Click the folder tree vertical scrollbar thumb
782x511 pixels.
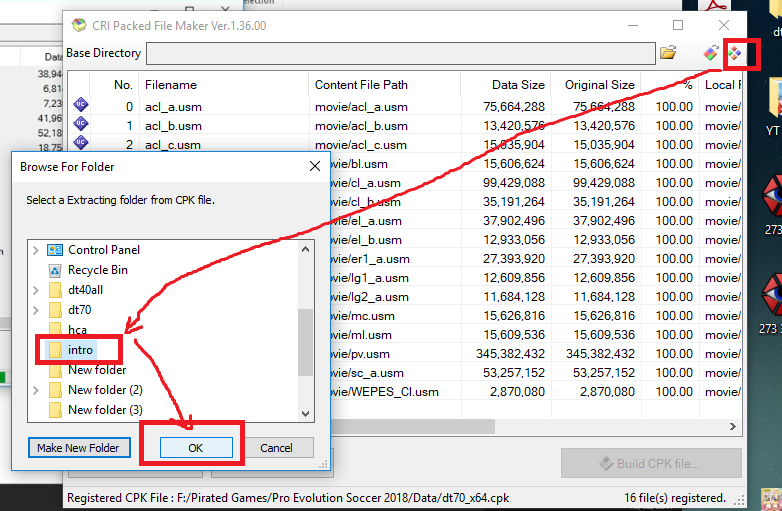305,342
